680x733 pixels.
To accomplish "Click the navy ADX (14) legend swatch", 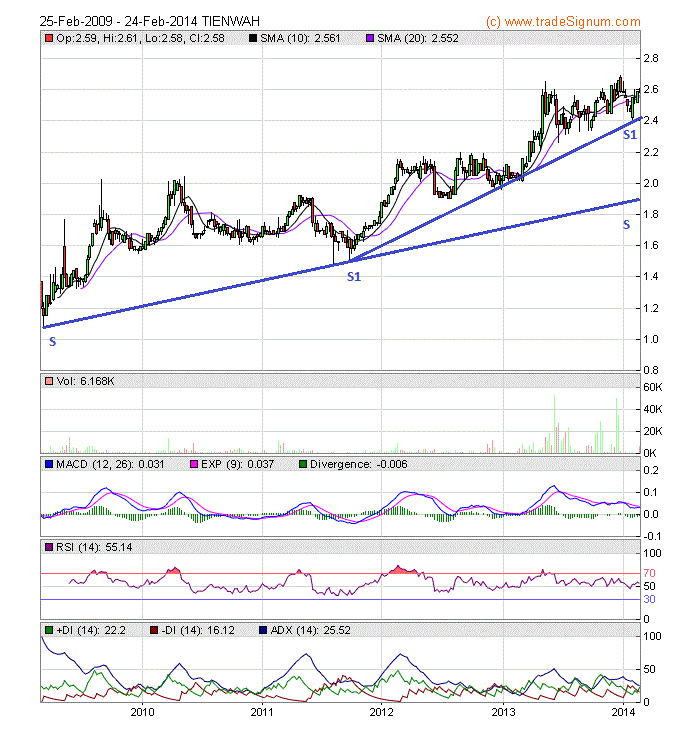I will pyautogui.click(x=263, y=631).
